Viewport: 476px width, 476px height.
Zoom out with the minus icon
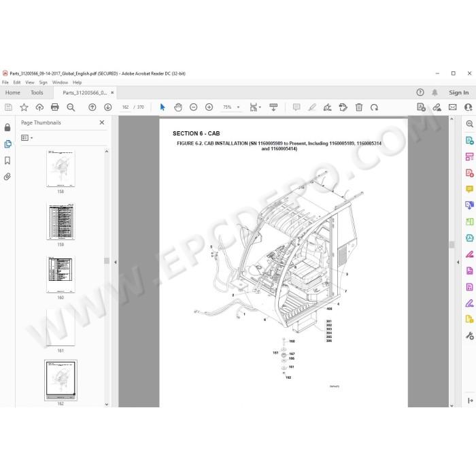pyautogui.click(x=193, y=107)
